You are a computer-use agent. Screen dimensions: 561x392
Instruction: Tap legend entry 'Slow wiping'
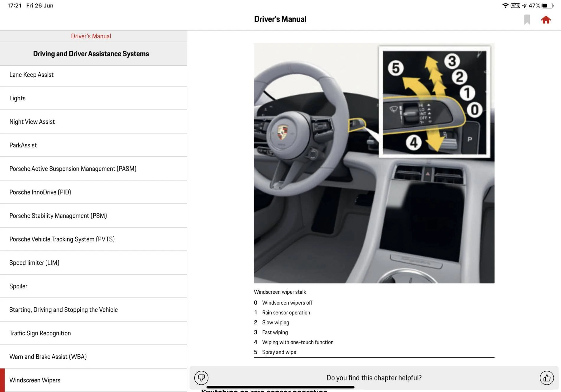click(x=275, y=323)
